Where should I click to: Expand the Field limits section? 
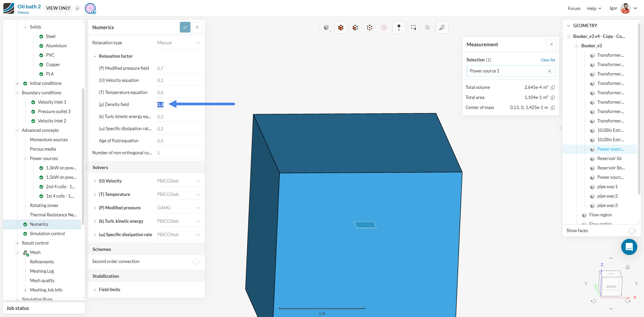tap(95, 290)
